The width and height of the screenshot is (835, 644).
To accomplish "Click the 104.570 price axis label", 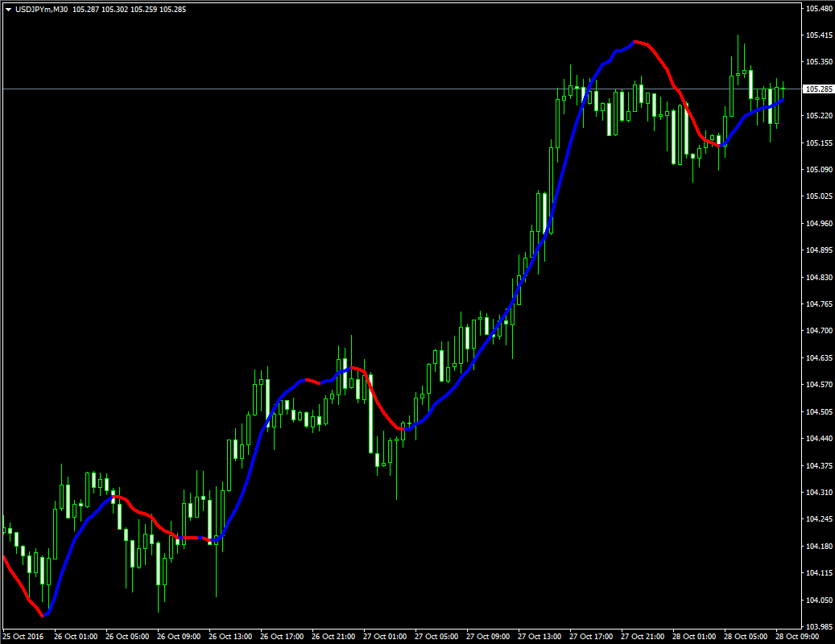I will [x=819, y=384].
